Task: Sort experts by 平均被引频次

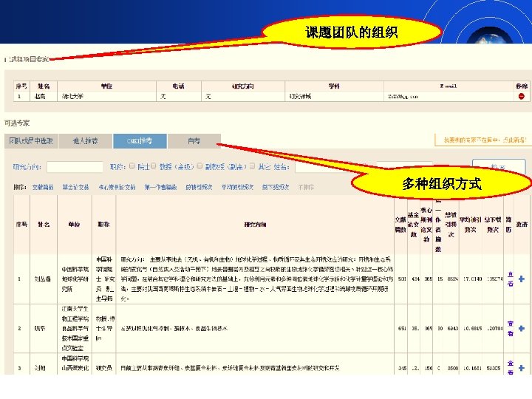Action: tap(237, 187)
